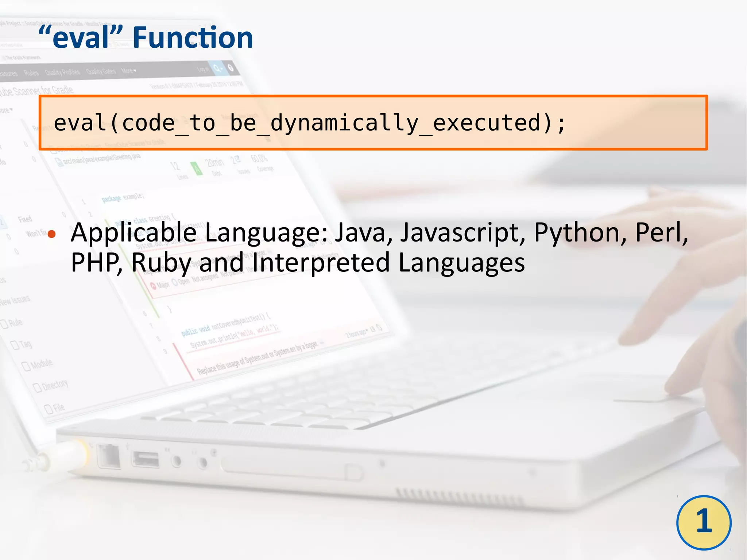Screen dimensions: 747x560
Task: Click the file icon beside Greeting.java path
Action: 58,162
